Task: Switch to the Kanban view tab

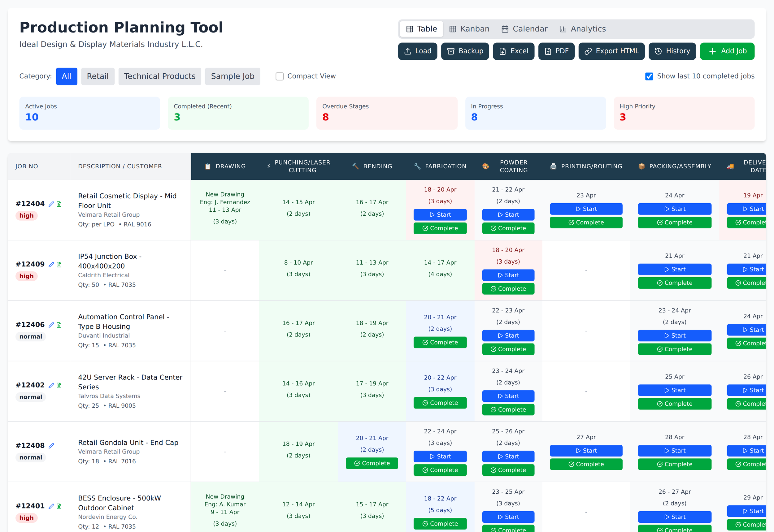Action: [x=469, y=29]
